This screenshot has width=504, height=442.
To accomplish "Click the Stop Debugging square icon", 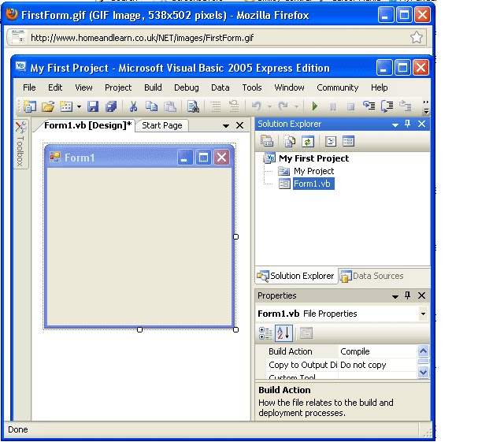I will 350,106.
